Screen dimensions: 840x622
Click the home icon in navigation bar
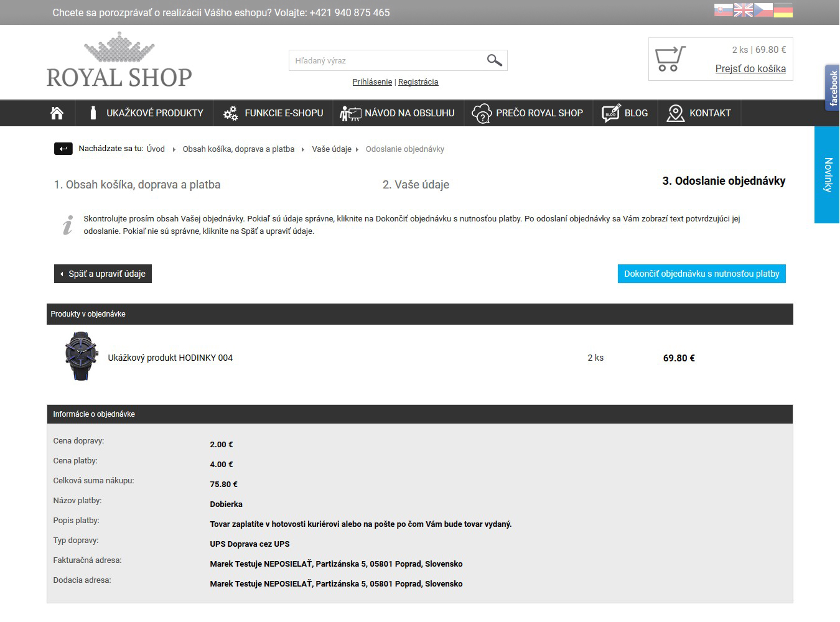tap(57, 113)
